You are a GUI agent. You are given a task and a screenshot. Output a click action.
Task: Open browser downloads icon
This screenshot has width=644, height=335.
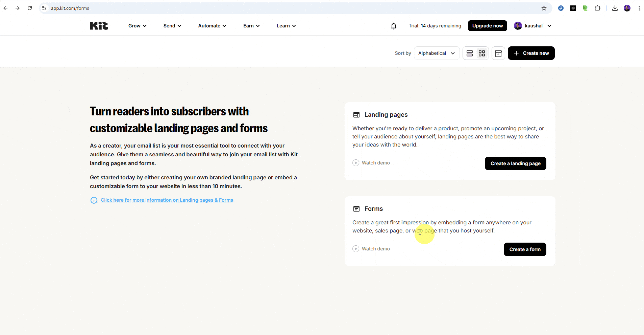[615, 8]
